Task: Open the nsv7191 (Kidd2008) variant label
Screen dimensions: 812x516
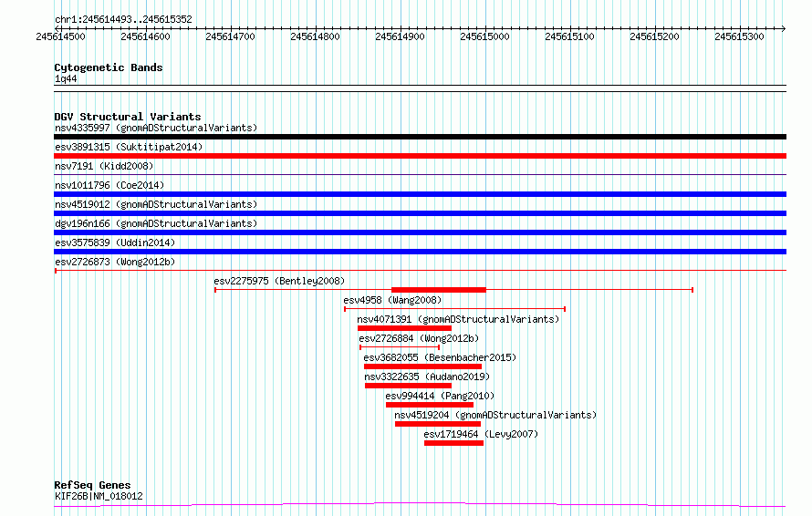Action: (x=104, y=166)
